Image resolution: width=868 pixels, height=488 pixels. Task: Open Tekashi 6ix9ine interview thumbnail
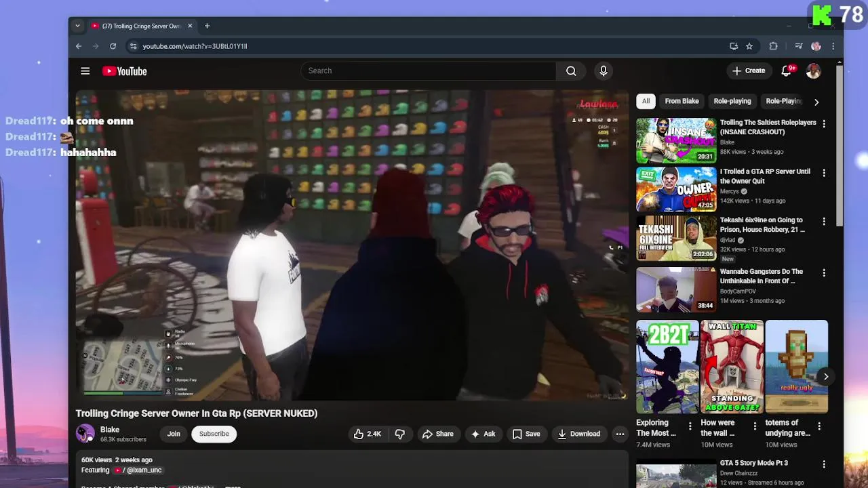coord(676,239)
